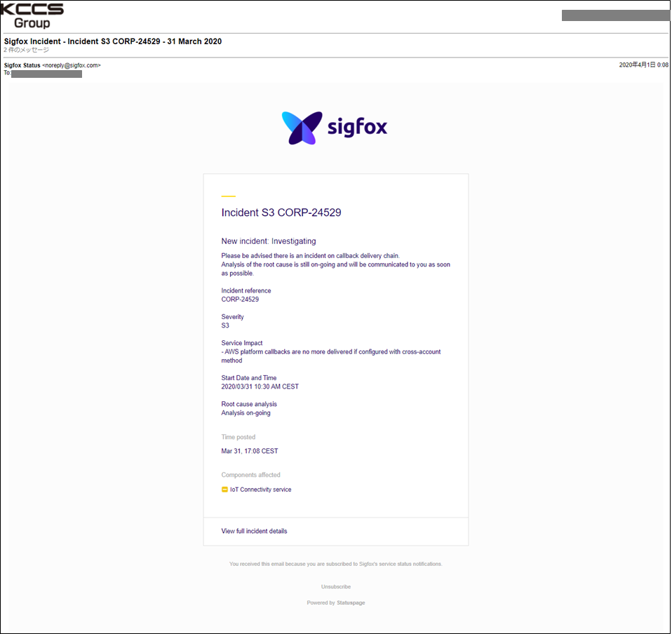
Task: Click the IoT Connectivity service component text
Action: click(x=260, y=490)
